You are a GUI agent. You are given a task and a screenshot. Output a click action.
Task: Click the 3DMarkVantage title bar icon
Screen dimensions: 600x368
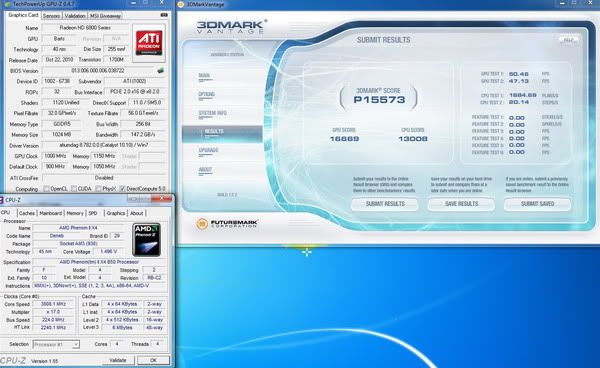coord(181,4)
